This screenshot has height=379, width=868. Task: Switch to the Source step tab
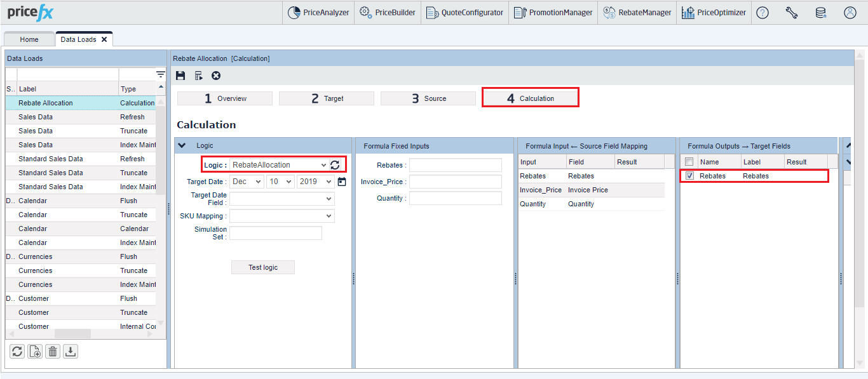tap(428, 98)
